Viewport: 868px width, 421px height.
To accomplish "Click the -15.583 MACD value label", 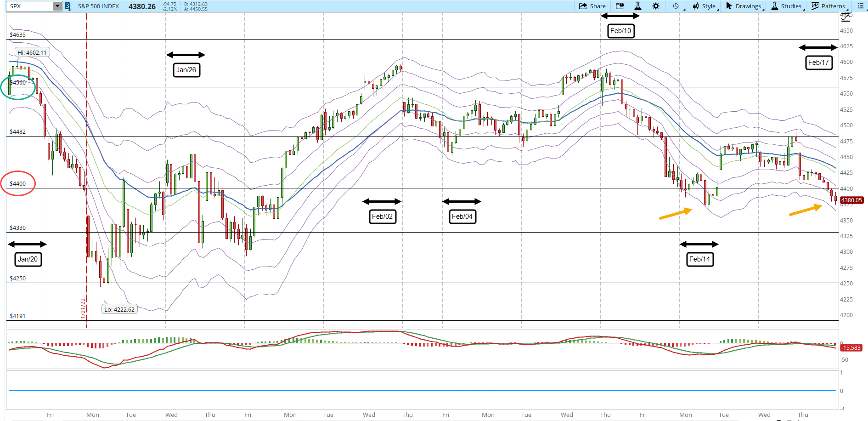I will pyautogui.click(x=851, y=348).
